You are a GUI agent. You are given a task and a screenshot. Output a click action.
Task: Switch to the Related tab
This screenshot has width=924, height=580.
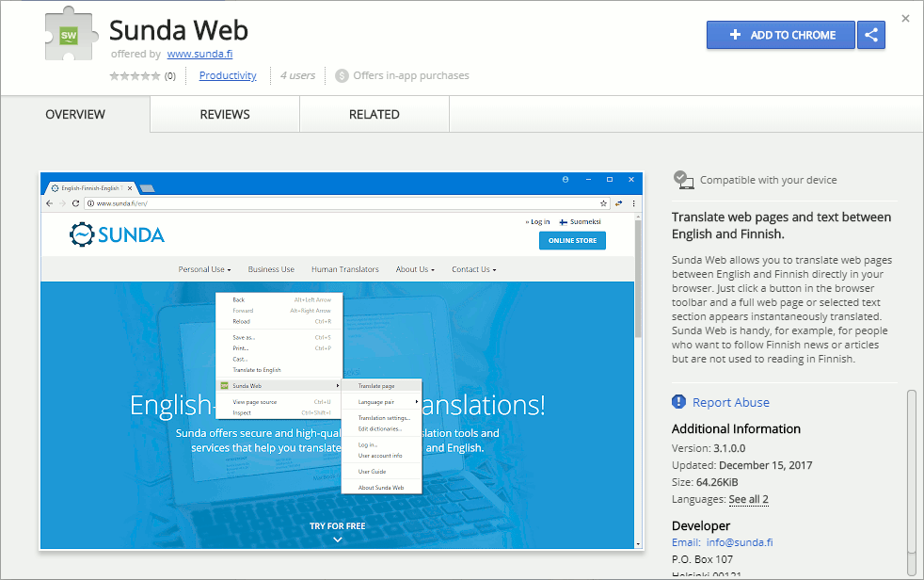pyautogui.click(x=374, y=114)
